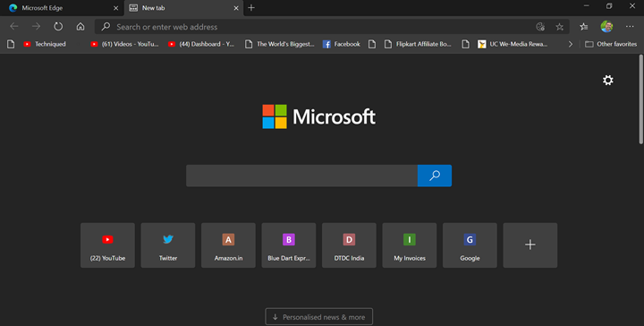Open the (22) YouTube quick link

click(107, 245)
